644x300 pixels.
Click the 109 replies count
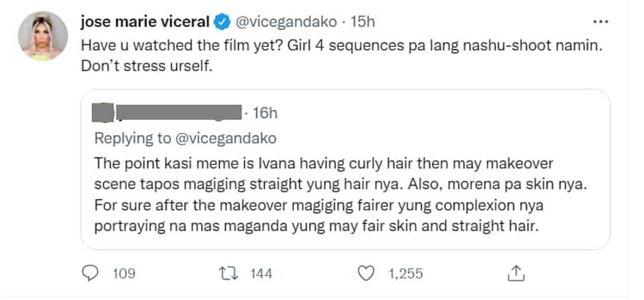click(x=124, y=274)
